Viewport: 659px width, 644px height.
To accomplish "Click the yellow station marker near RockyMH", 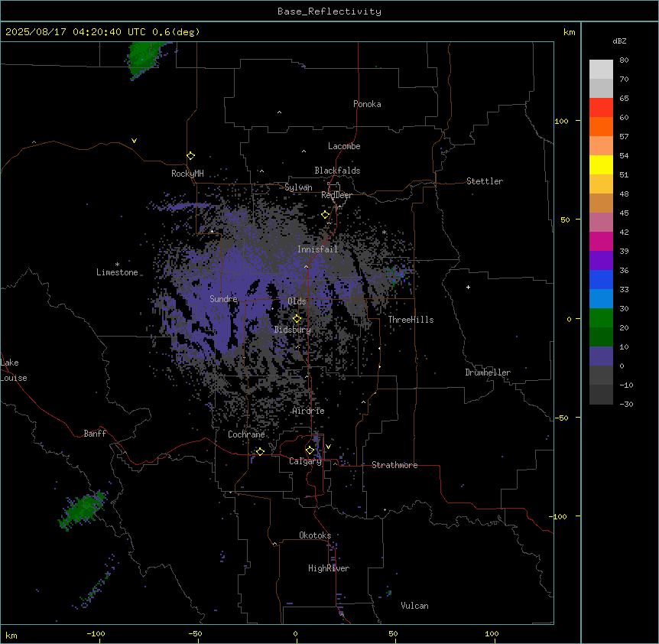I will click(191, 156).
